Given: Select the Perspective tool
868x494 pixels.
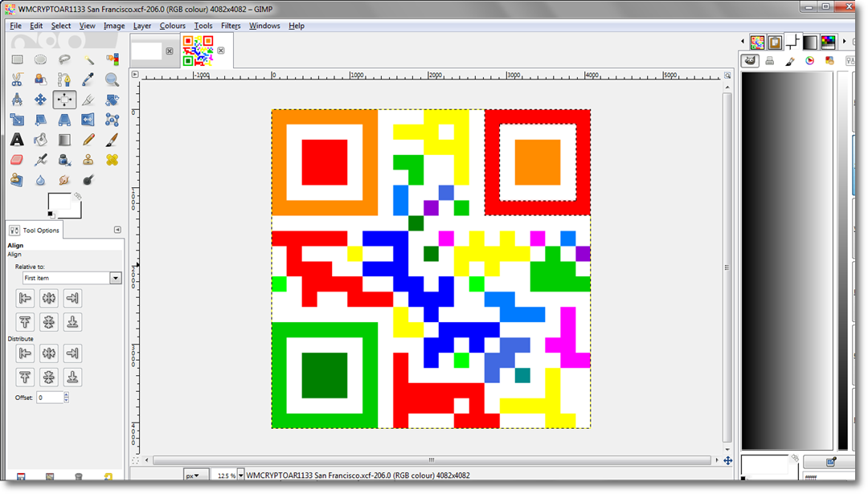Looking at the screenshot, I should pos(64,120).
